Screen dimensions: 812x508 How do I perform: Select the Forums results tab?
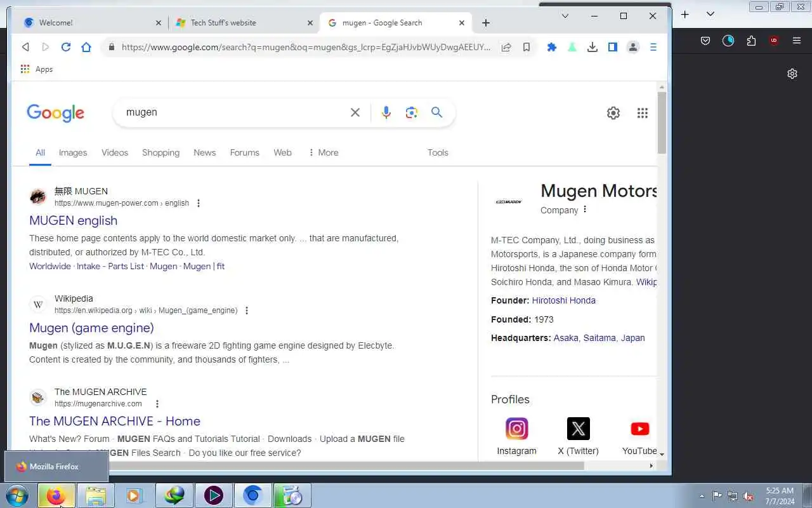point(244,152)
